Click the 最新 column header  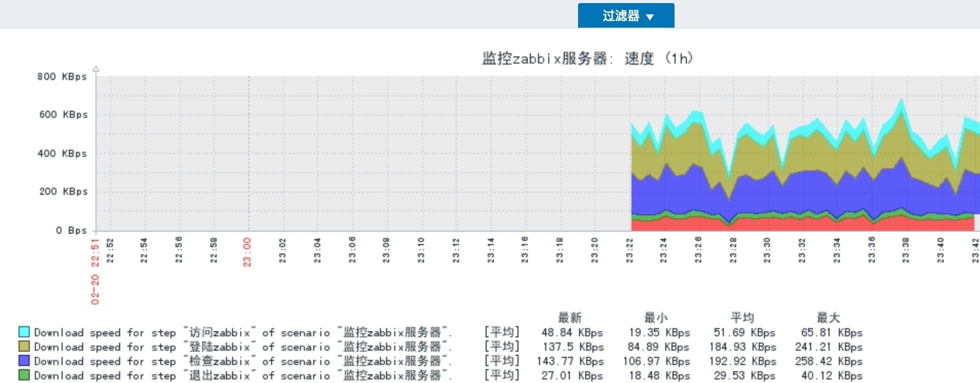[570, 318]
